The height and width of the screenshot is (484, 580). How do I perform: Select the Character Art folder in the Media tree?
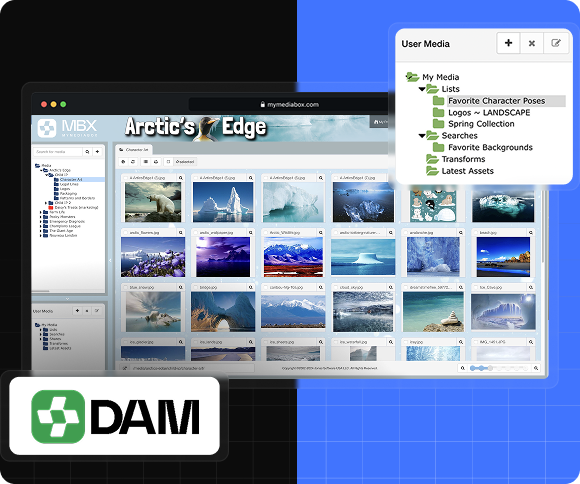click(x=71, y=179)
